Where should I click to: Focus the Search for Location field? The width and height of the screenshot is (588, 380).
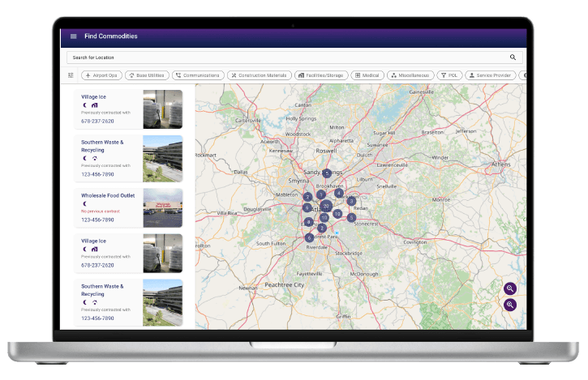(284, 58)
